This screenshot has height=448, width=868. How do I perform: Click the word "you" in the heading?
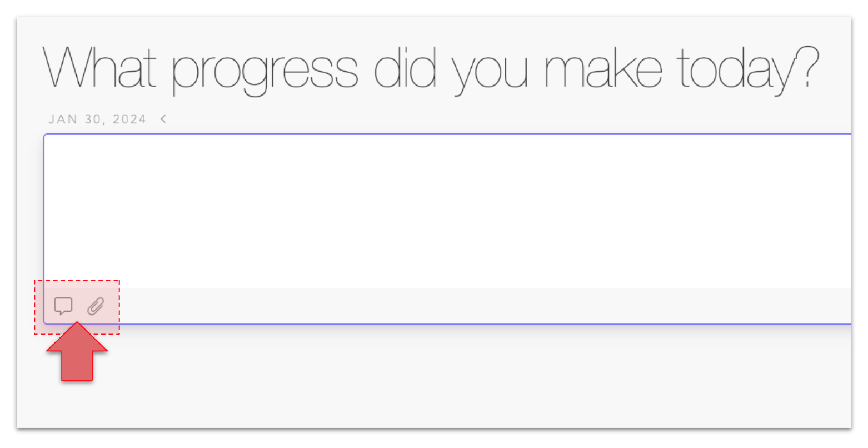tap(490, 73)
